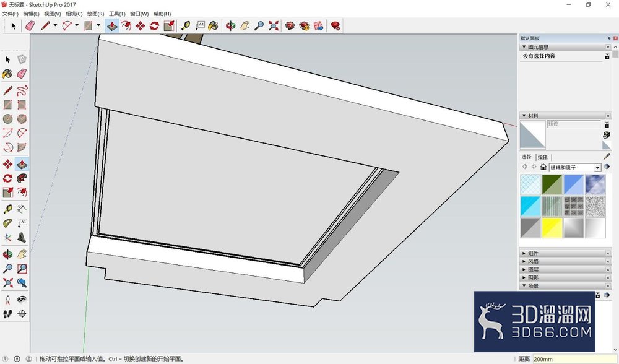Select the Rectangle shape tool in top toolbar
619x364 pixels.
tap(89, 26)
